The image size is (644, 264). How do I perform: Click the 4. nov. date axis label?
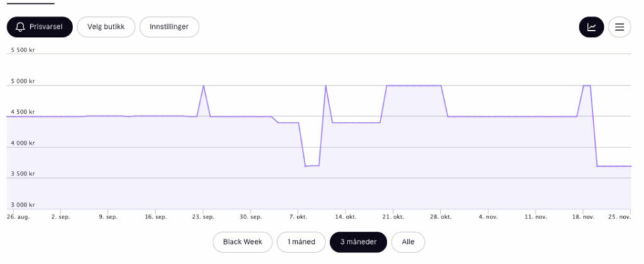click(x=488, y=217)
